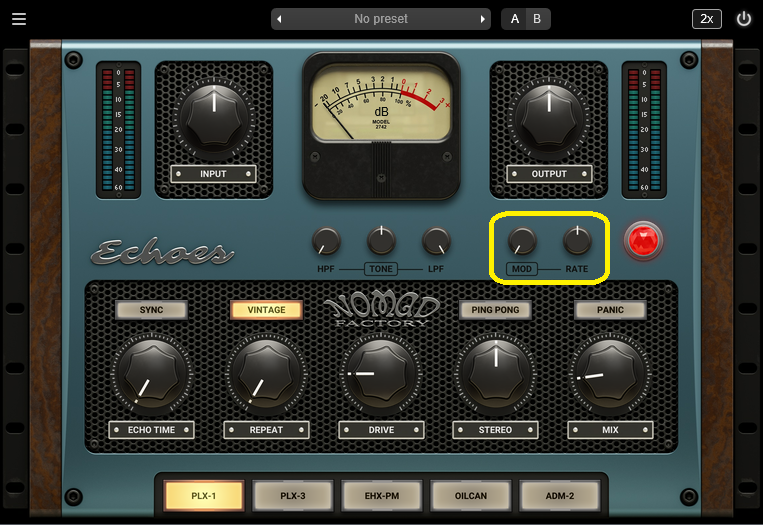
Task: Click the MOD depth knob
Action: pyautogui.click(x=522, y=241)
